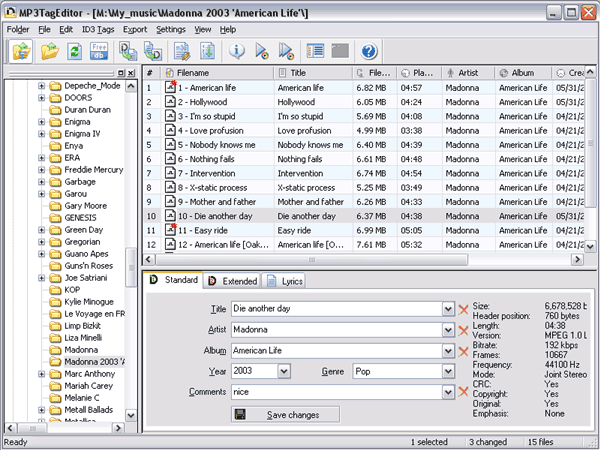
Task: Click the double play arrow icon
Action: click(286, 51)
